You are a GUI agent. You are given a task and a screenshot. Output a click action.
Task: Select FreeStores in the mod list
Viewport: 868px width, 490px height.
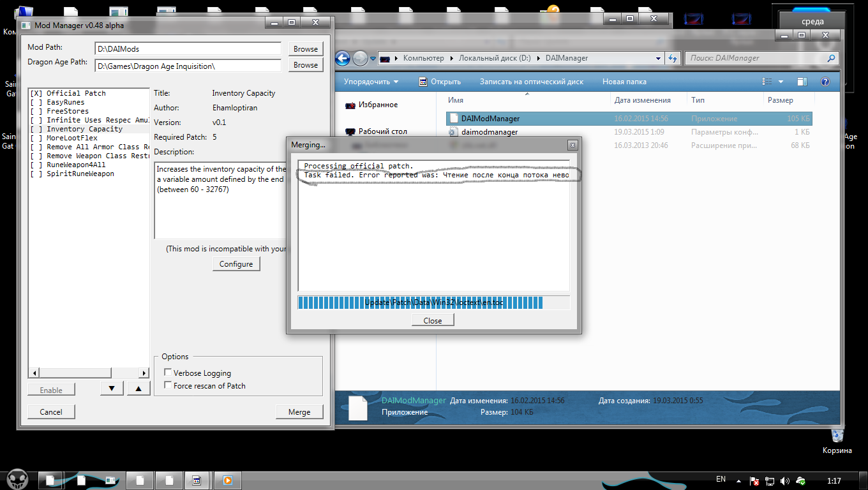tap(89, 111)
